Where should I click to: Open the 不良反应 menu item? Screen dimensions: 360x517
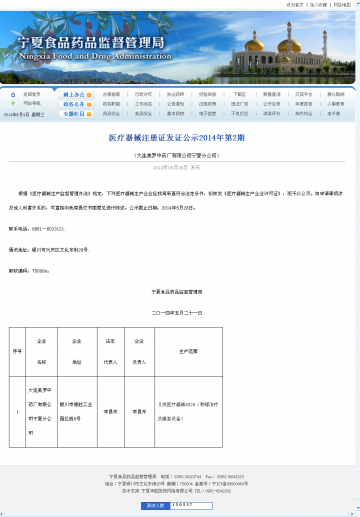tap(239, 114)
